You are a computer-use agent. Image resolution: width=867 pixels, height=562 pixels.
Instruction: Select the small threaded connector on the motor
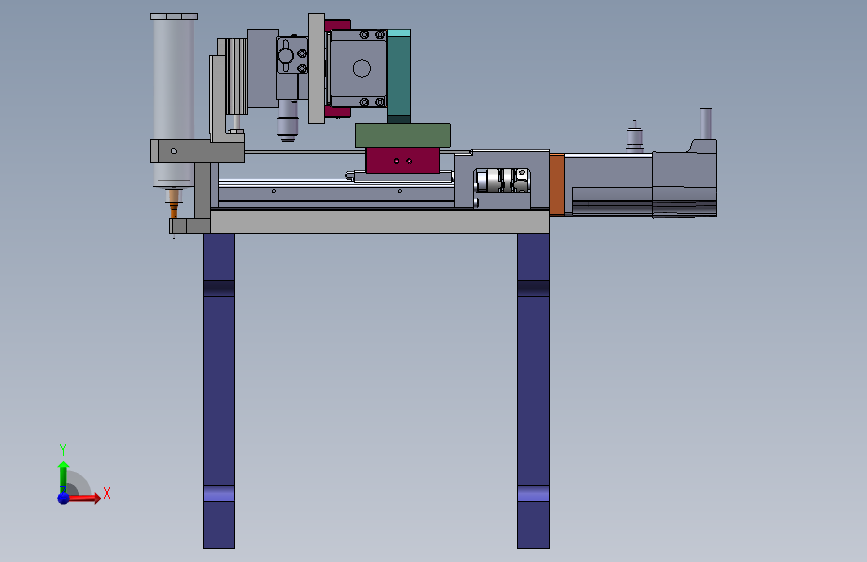coord(635,136)
